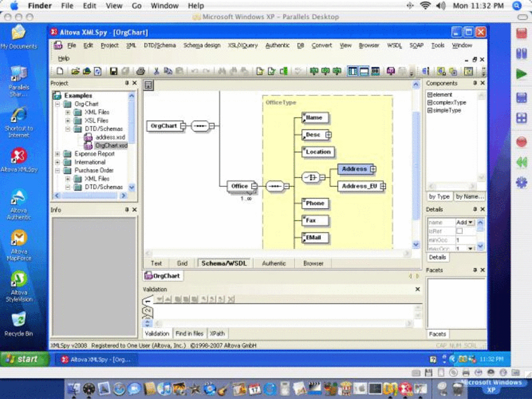Screen dimensions: 532x399
Task: Expand the Address element plus box
Action: pyautogui.click(x=373, y=168)
